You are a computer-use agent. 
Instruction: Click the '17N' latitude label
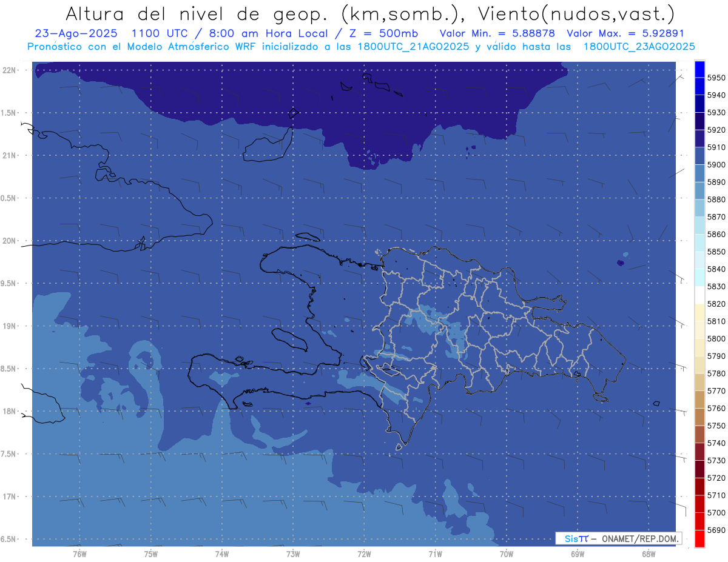point(10,497)
